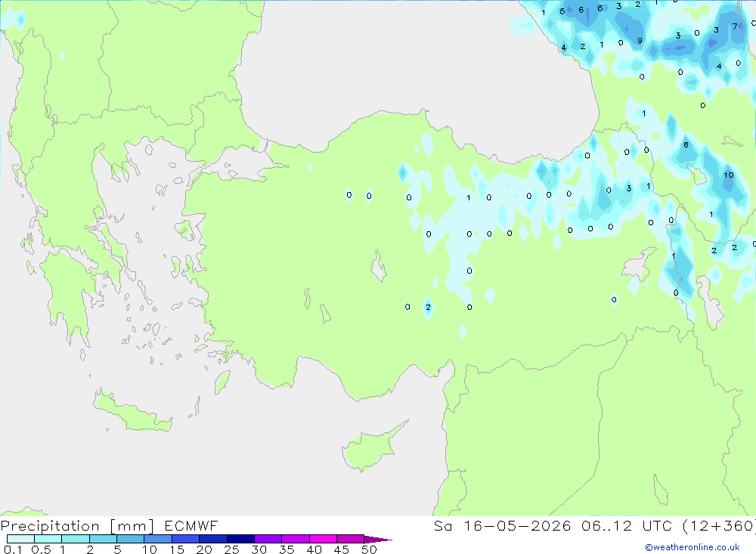Click the map precipitation value '7'
This screenshot has width=756, height=554.
735,26
